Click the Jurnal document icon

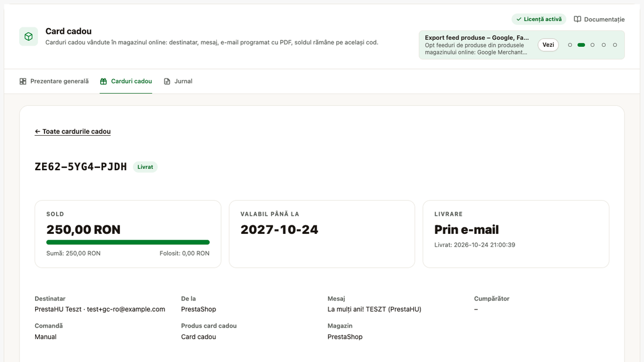[x=167, y=81]
